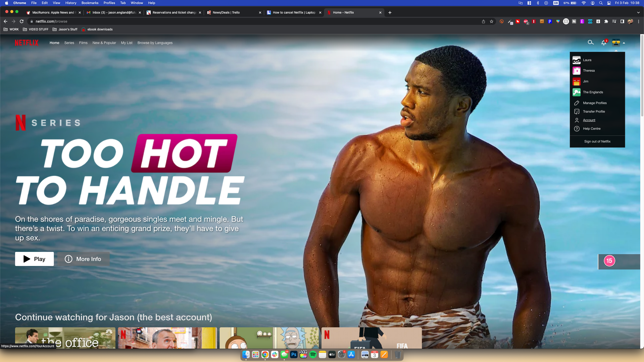Open the Chrome Extensions puzzle icon
The width and height of the screenshot is (644, 362).
coord(606,21)
